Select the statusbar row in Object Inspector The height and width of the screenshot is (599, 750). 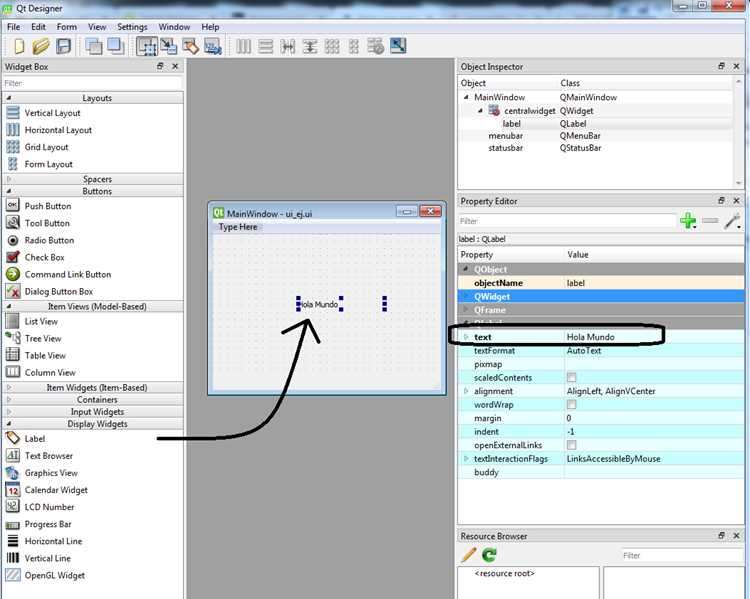(595, 148)
